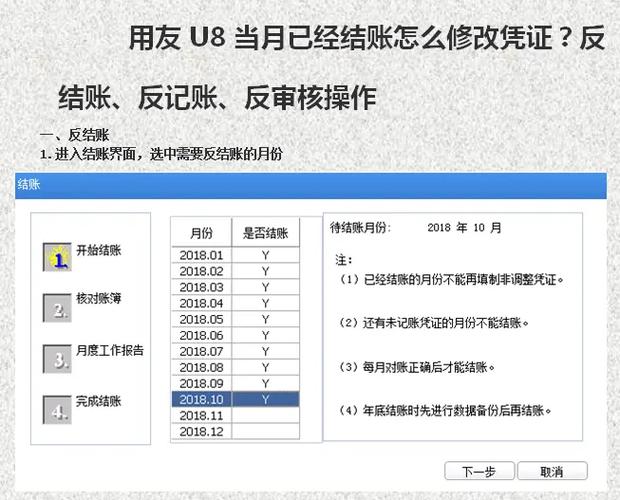Viewport: 620px width, 500px height.
Task: Select the 开始结账 step label
Action: (x=98, y=250)
